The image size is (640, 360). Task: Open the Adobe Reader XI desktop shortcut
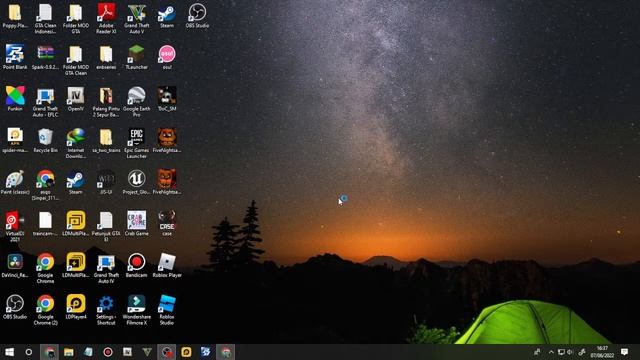(106, 18)
